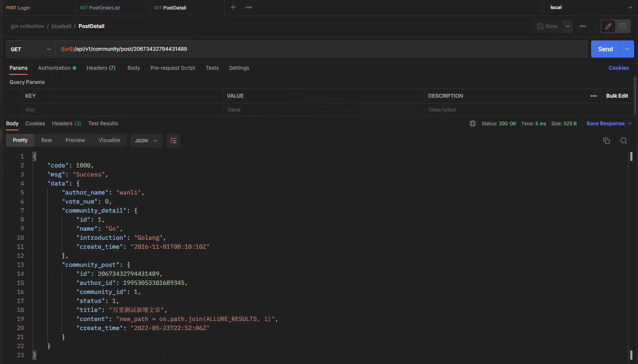Search within the response body
Viewport: 638px width, 364px height.
tap(623, 141)
